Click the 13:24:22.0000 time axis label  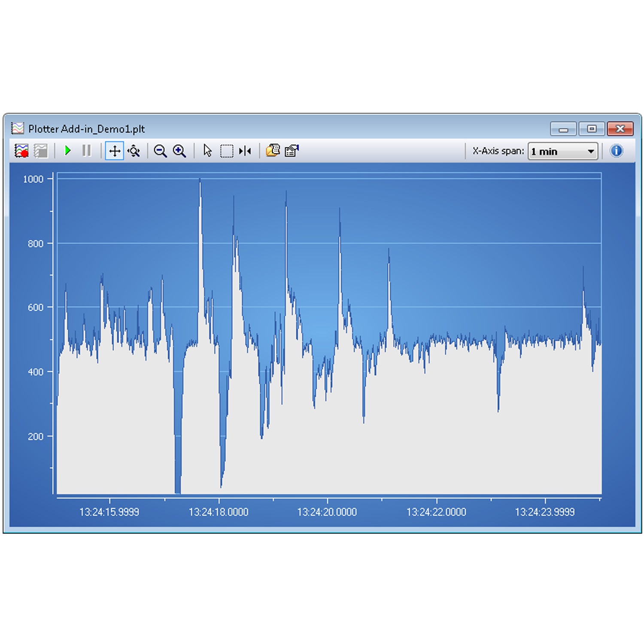[436, 512]
